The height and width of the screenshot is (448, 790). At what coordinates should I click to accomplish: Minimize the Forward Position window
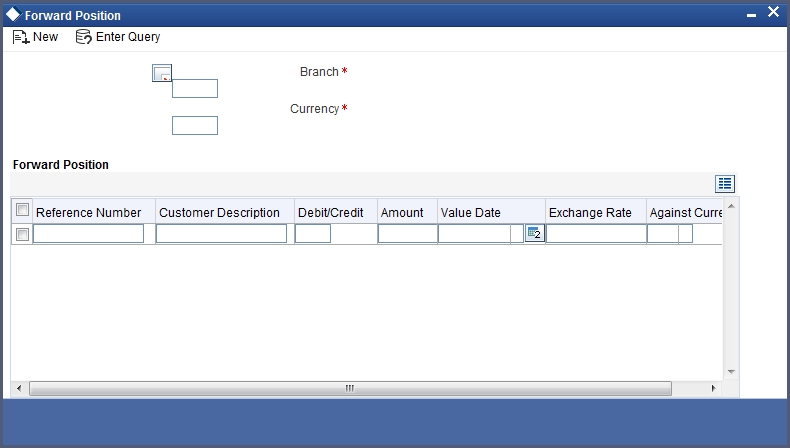coord(751,16)
